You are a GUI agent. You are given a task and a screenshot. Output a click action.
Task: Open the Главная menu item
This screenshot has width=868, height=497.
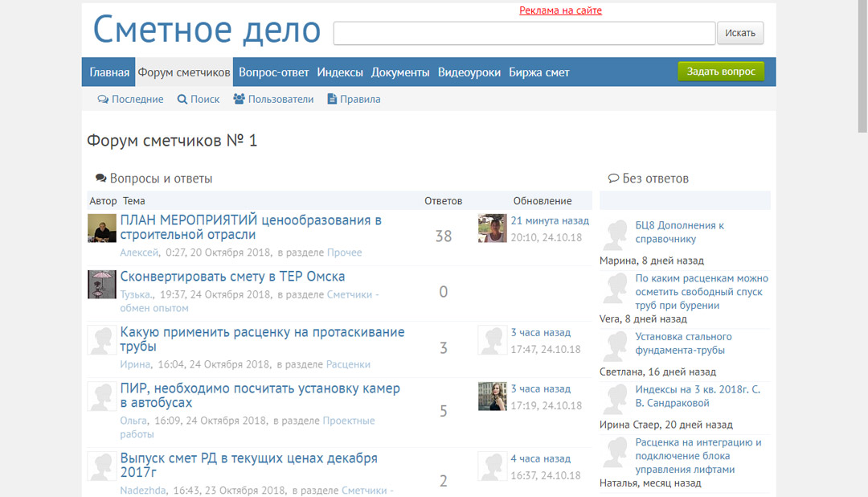pyautogui.click(x=109, y=72)
